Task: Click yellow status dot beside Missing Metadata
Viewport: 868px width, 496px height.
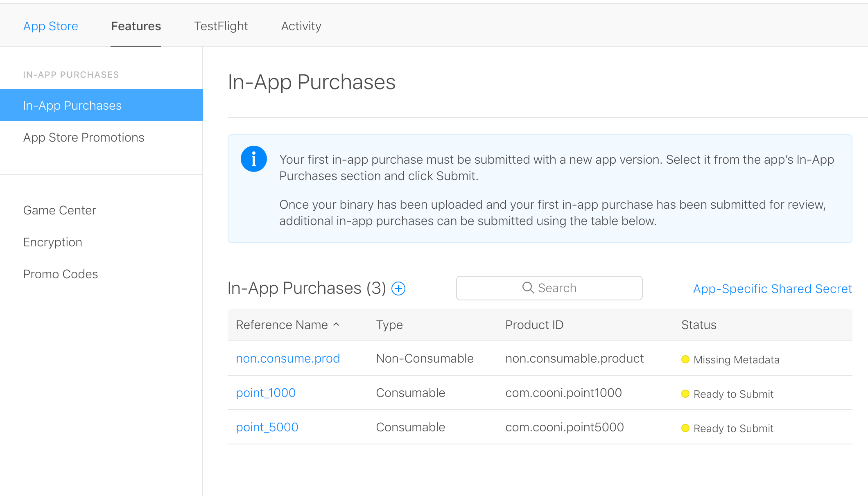Action: (x=685, y=359)
